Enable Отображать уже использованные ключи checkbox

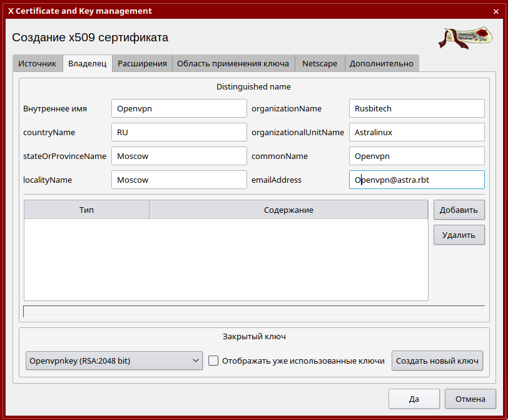[213, 361]
